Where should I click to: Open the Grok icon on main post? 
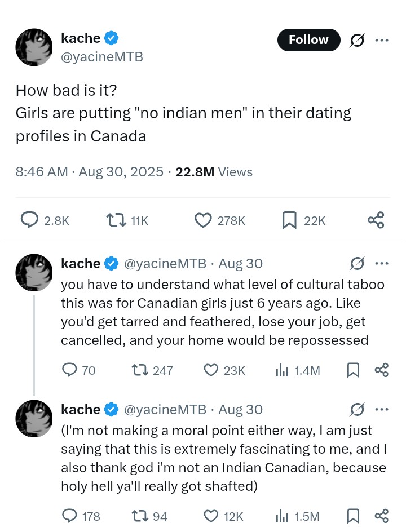[x=356, y=40]
